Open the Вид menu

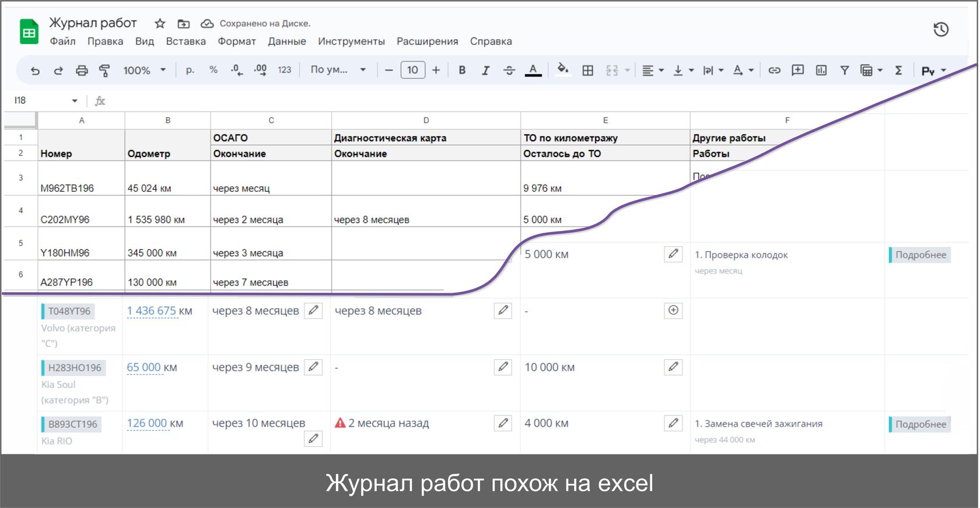tap(145, 41)
